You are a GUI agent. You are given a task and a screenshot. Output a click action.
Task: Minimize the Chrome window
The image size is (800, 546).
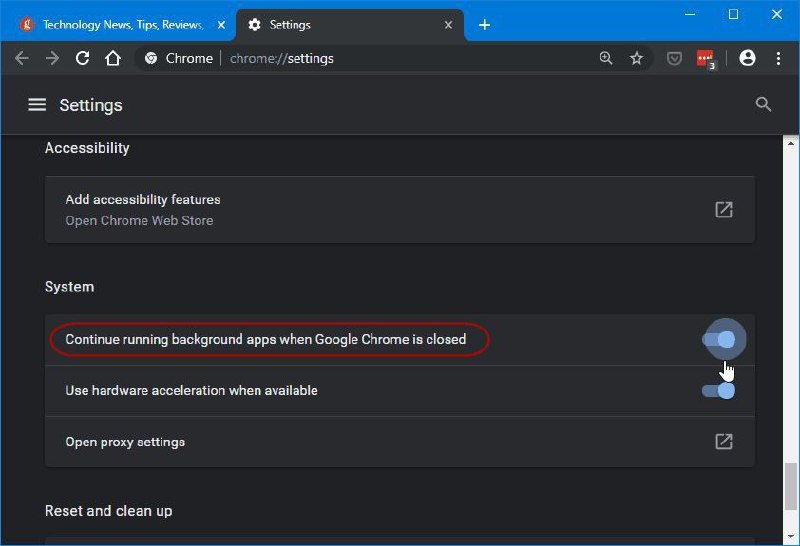point(690,14)
